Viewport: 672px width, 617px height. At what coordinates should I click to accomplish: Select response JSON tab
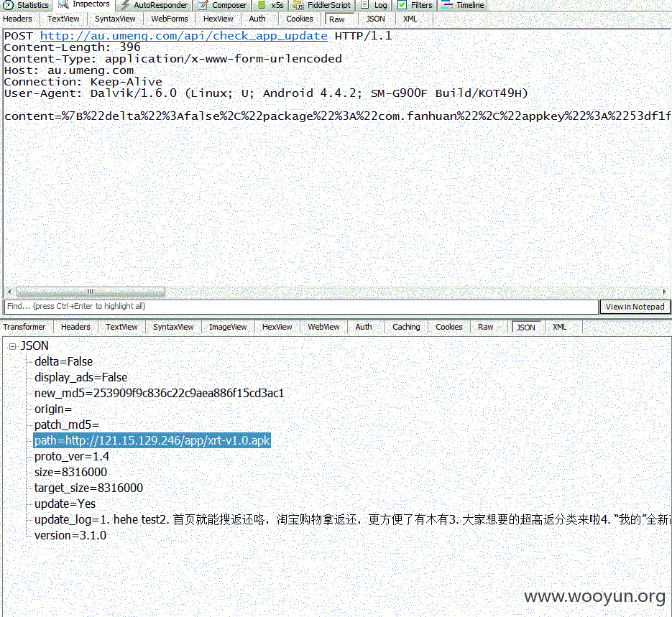click(x=526, y=327)
